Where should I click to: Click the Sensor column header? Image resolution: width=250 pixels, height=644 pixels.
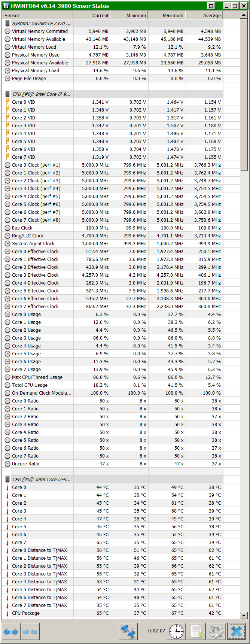pyautogui.click(x=37, y=15)
